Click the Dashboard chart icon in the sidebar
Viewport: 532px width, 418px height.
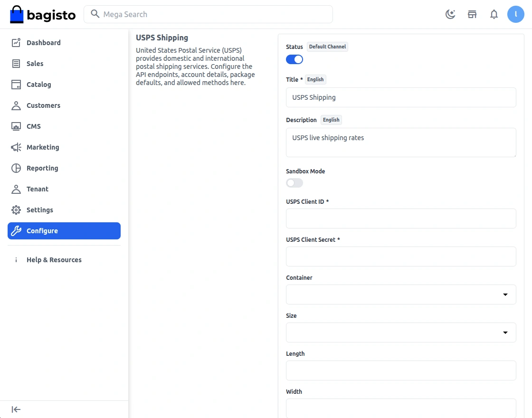[x=16, y=43]
